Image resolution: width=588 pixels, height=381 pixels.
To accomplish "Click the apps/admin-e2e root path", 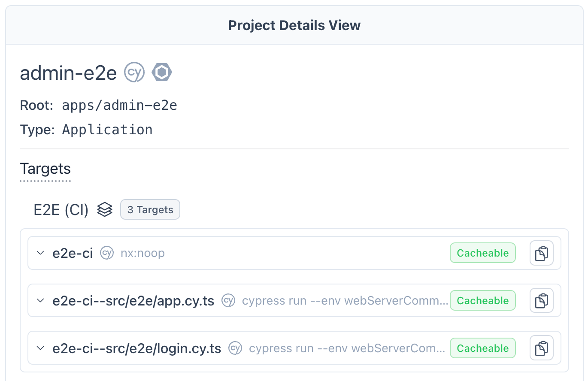I will tap(119, 105).
